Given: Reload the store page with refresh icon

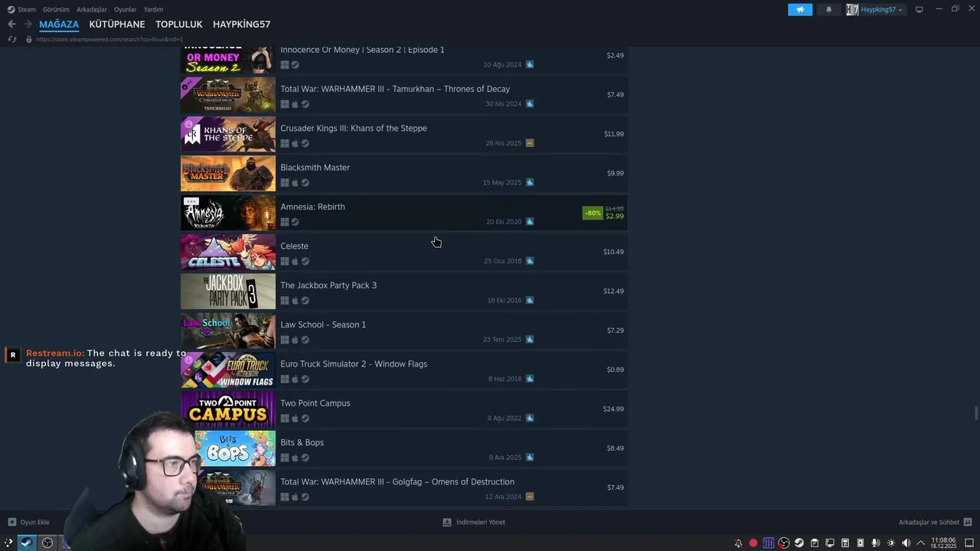Looking at the screenshot, I should 12,39.
